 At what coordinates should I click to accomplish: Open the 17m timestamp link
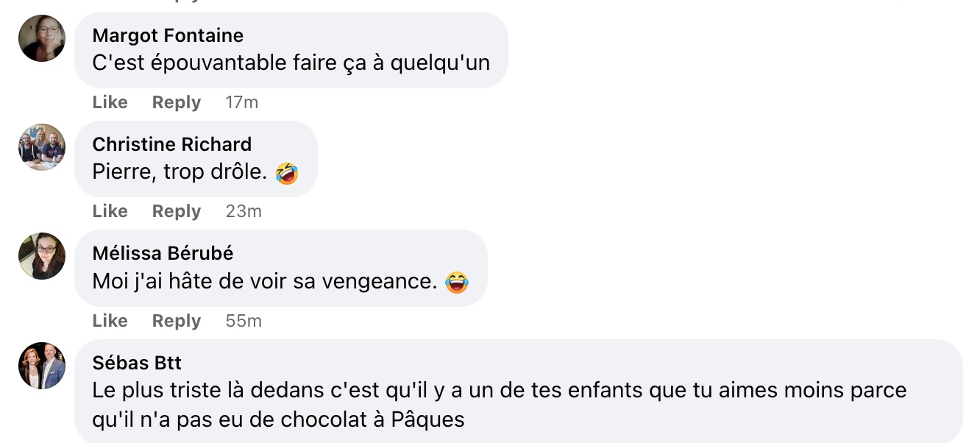[242, 102]
